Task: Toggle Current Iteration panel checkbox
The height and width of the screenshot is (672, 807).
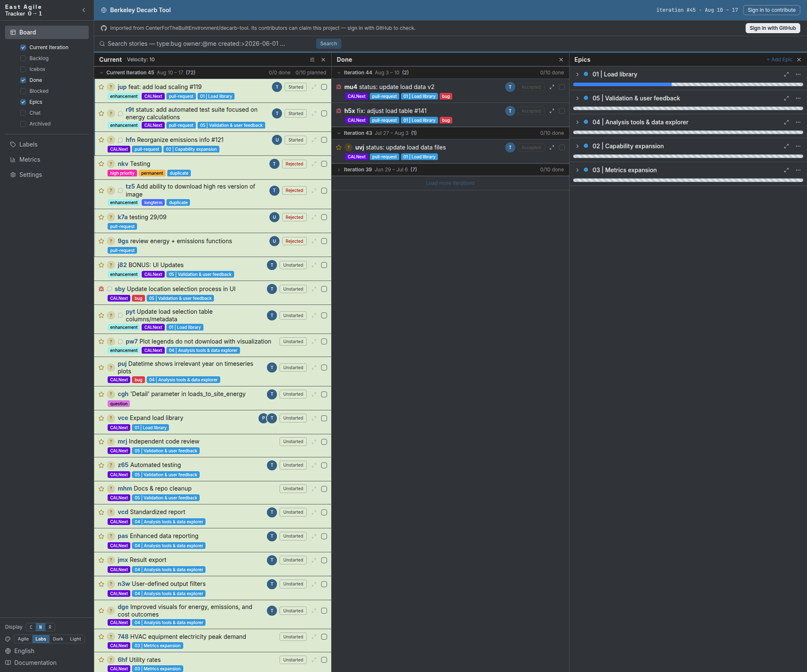Action: [x=23, y=47]
